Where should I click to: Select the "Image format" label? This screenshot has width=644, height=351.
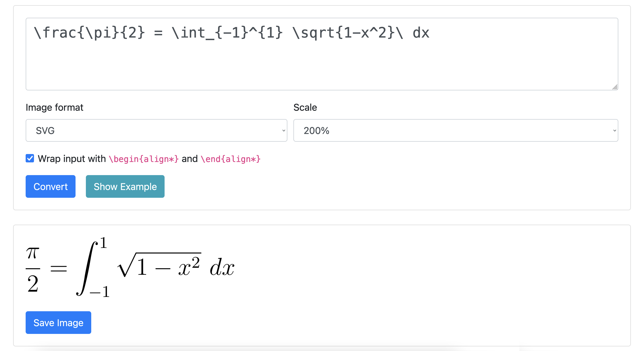54,107
